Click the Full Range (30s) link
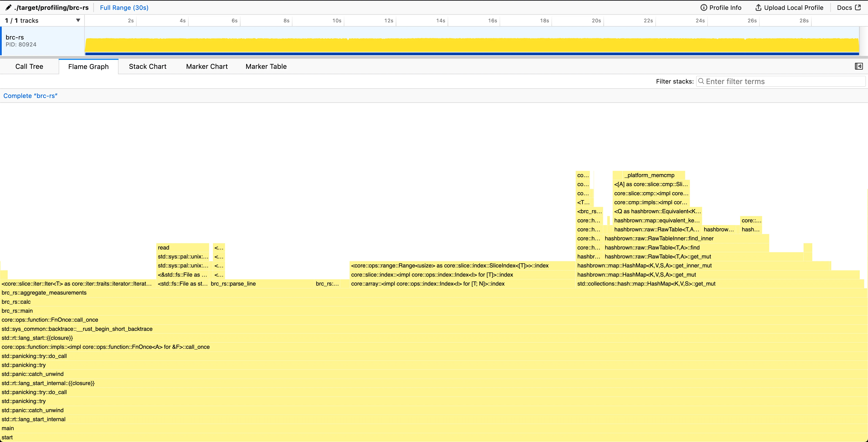The height and width of the screenshot is (442, 868). coord(124,7)
